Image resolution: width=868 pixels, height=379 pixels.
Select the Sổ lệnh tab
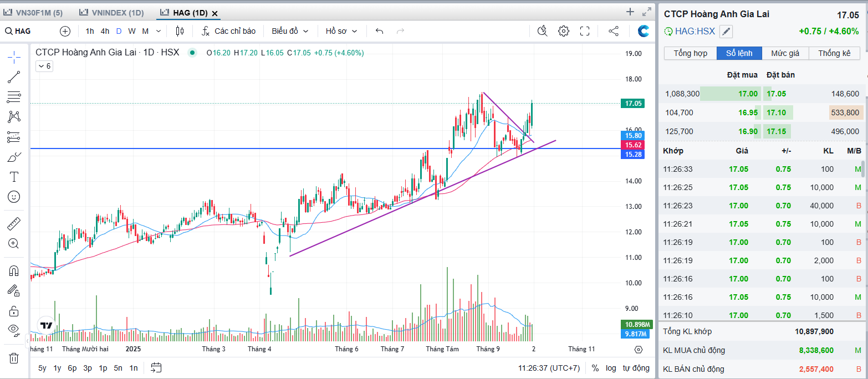[739, 53]
